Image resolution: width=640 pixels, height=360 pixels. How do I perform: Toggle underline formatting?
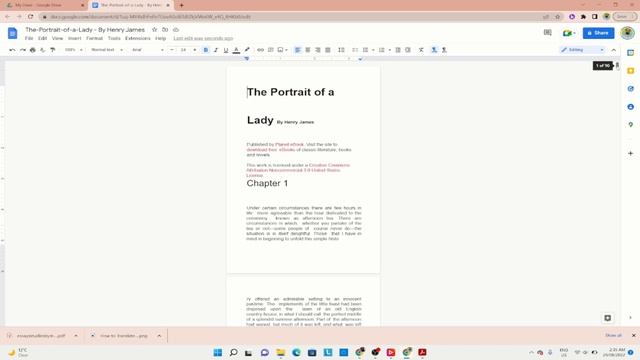click(x=226, y=50)
